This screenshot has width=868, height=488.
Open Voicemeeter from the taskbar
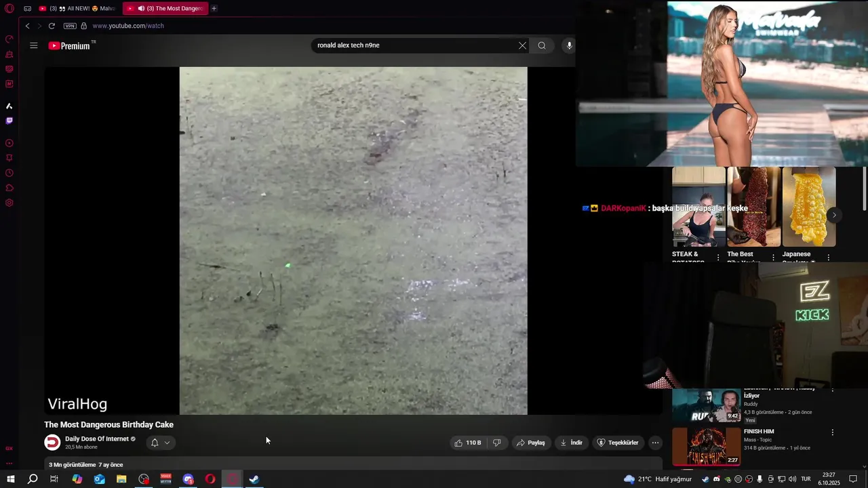[166, 479]
